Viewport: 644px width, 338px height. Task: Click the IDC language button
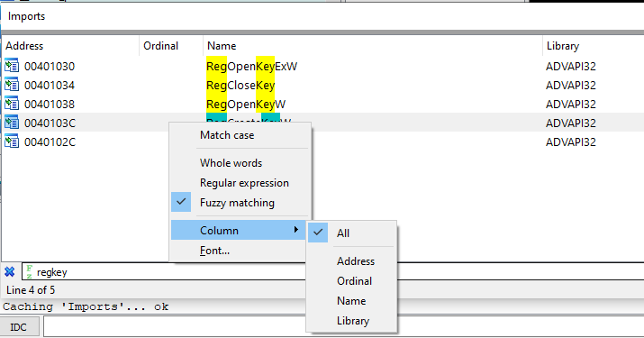(19, 327)
